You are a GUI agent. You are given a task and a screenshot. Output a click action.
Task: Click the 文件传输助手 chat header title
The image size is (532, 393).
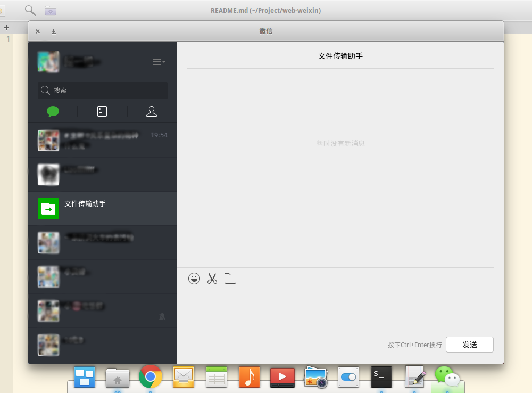click(340, 56)
